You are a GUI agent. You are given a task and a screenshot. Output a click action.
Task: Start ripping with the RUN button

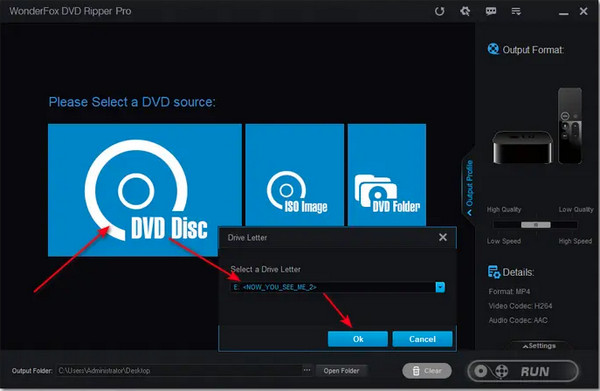tap(523, 371)
